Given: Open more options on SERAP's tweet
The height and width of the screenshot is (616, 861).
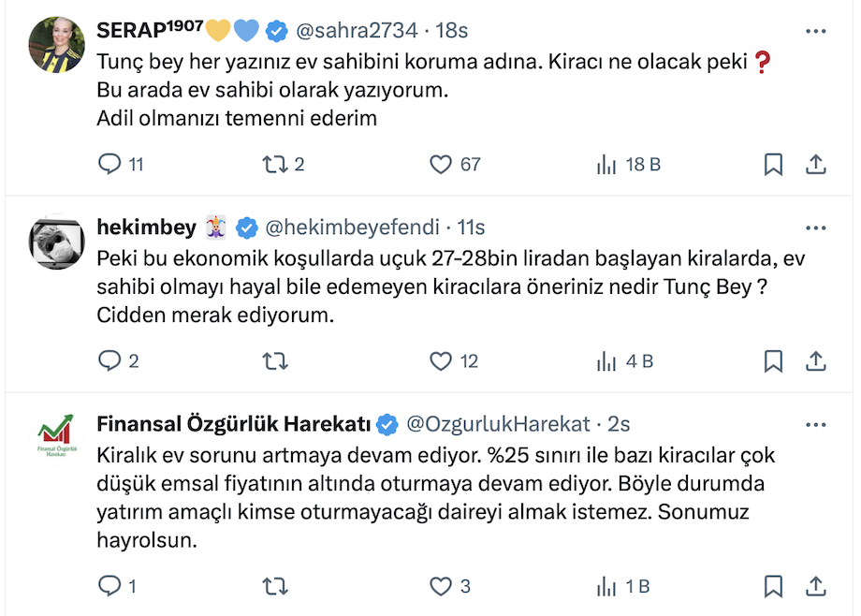Looking at the screenshot, I should point(816,31).
